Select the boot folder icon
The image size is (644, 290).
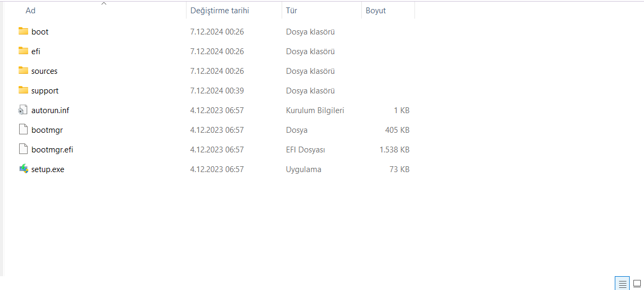(23, 31)
